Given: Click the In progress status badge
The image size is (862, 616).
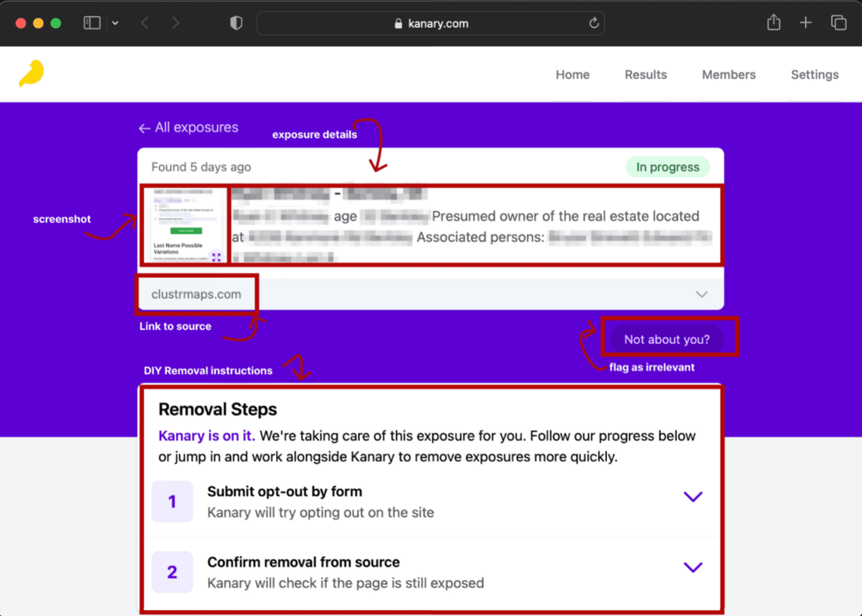Looking at the screenshot, I should point(667,167).
